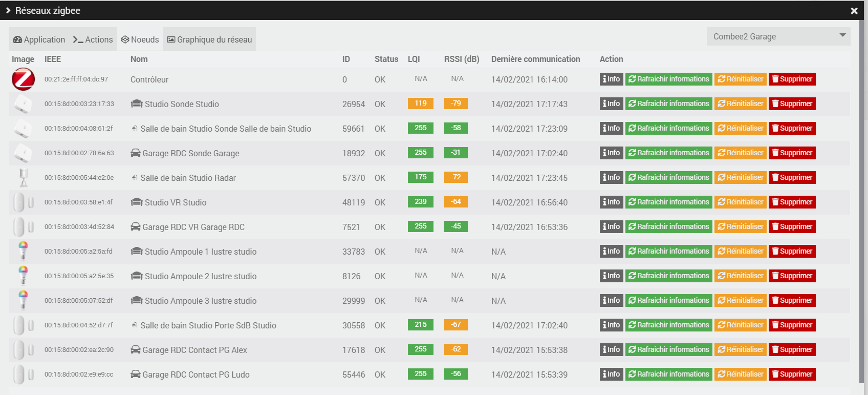Show Info for Garage RDC Contact PG Ludo

coord(612,374)
